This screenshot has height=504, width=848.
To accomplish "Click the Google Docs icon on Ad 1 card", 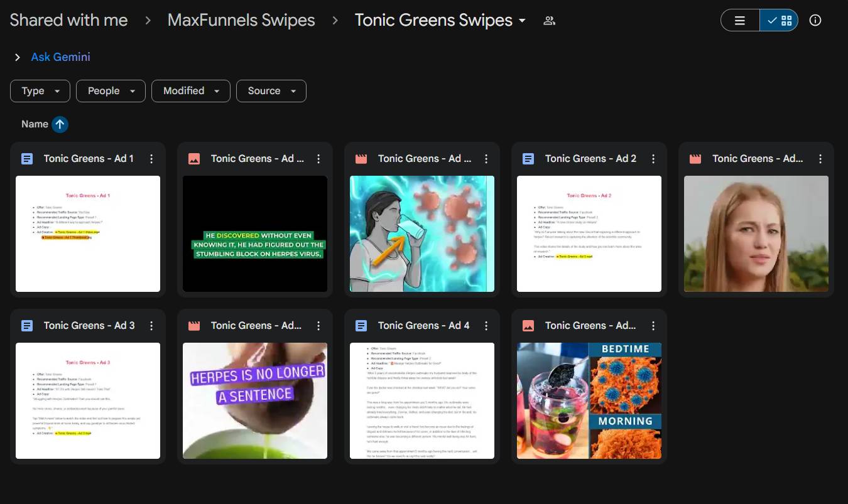I will 27,159.
